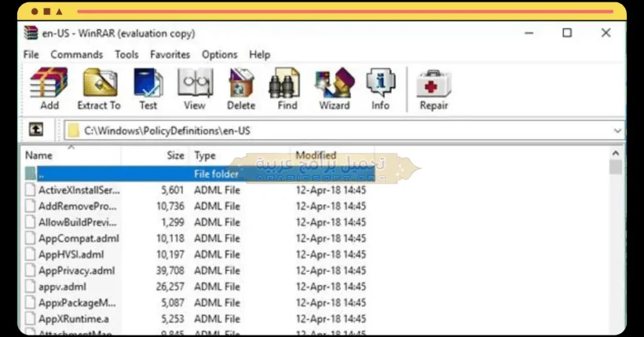644x337 pixels.
Task: Click modified date of AppPrivacy.adml row
Action: tap(331, 270)
